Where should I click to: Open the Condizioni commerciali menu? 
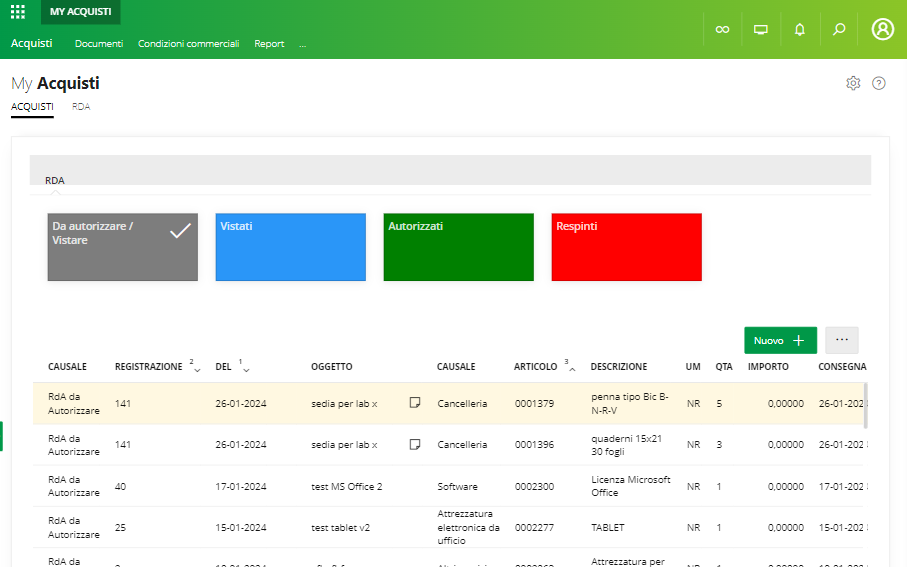(188, 44)
